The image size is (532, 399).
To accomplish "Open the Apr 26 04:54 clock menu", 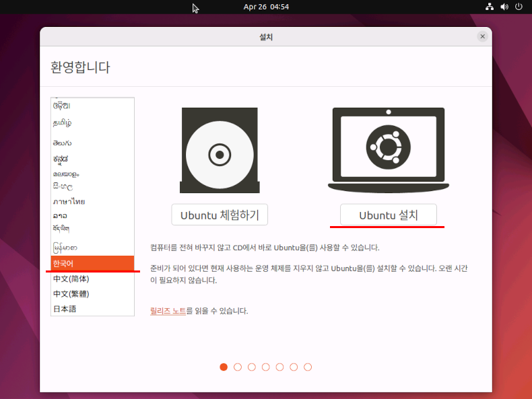I will (266, 7).
